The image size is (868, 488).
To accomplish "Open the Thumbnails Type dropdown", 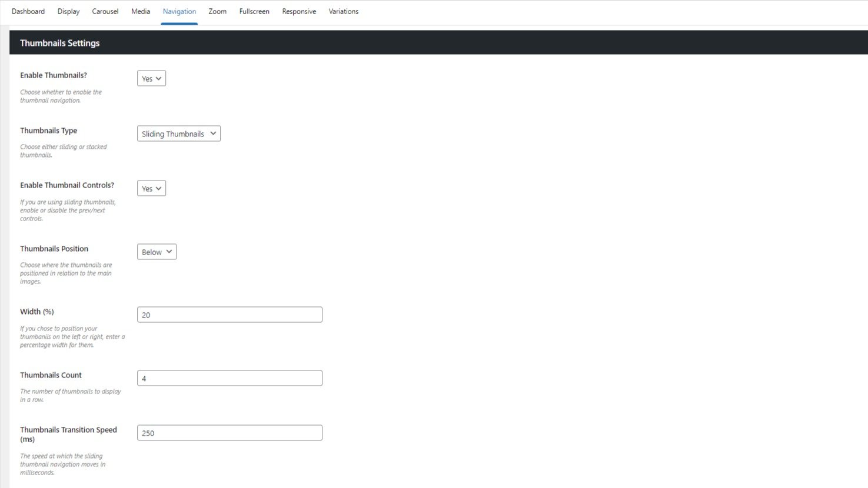I will pyautogui.click(x=178, y=133).
